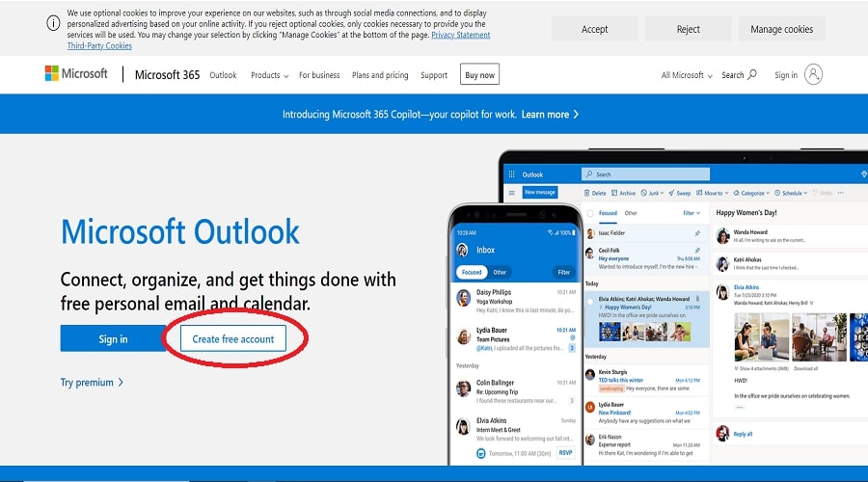Click the Buy now button

pos(479,74)
